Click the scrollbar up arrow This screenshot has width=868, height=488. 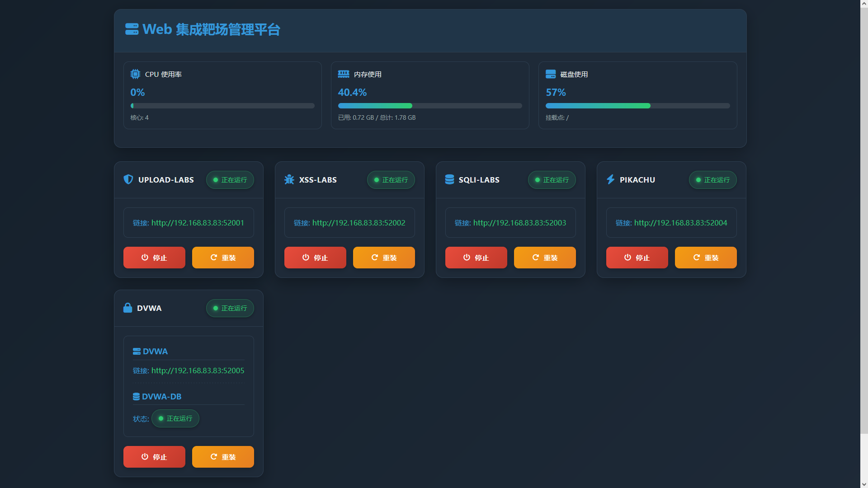coord(864,4)
